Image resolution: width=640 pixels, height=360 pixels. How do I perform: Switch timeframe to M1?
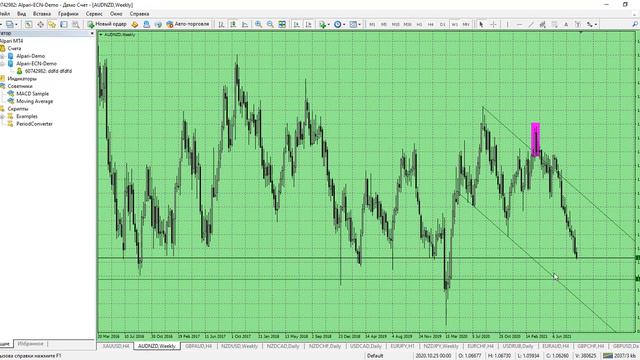coord(372,24)
